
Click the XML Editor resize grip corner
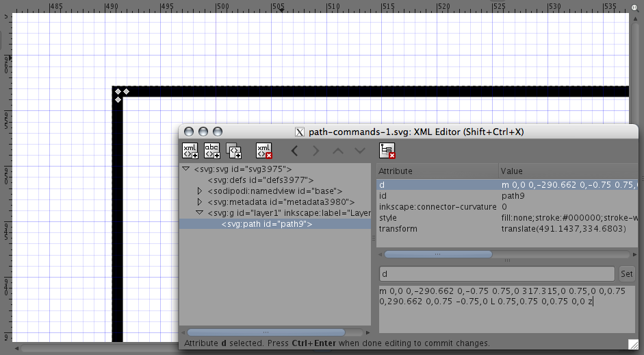click(x=634, y=344)
